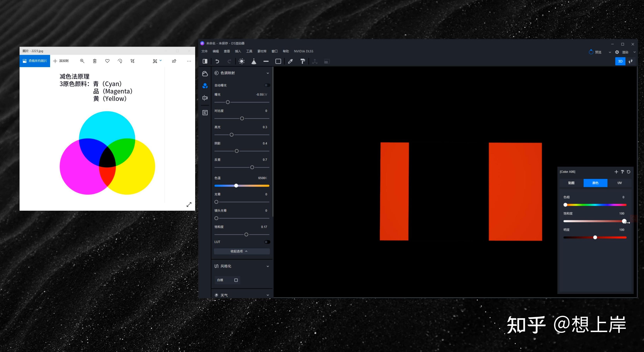The image size is (644, 352).
Task: Click the zoom magnifier in Photos window
Action: point(82,61)
